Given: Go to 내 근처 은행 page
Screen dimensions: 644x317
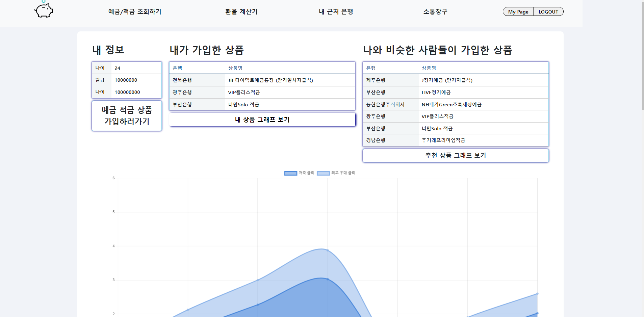Looking at the screenshot, I should pyautogui.click(x=336, y=12).
